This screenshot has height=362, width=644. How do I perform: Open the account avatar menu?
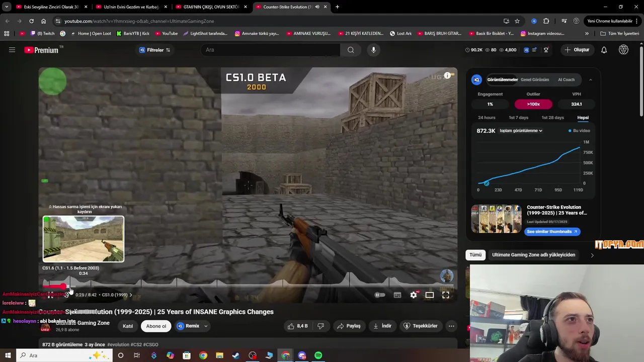(x=624, y=50)
